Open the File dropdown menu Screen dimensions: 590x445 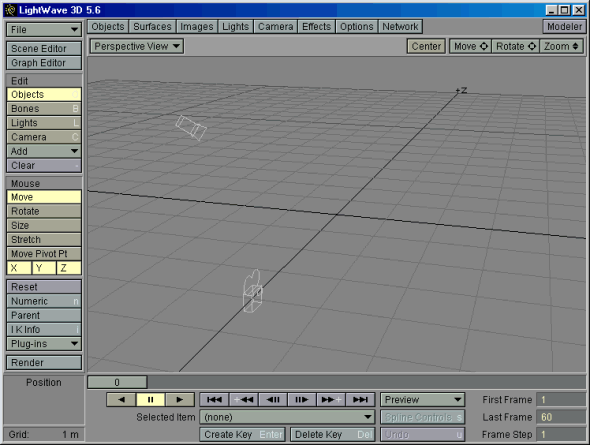point(44,30)
